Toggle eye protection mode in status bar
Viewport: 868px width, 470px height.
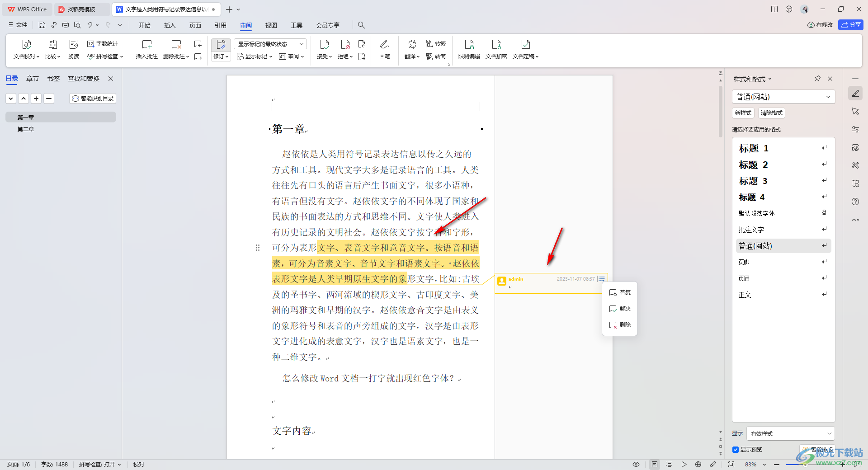[x=636, y=465]
